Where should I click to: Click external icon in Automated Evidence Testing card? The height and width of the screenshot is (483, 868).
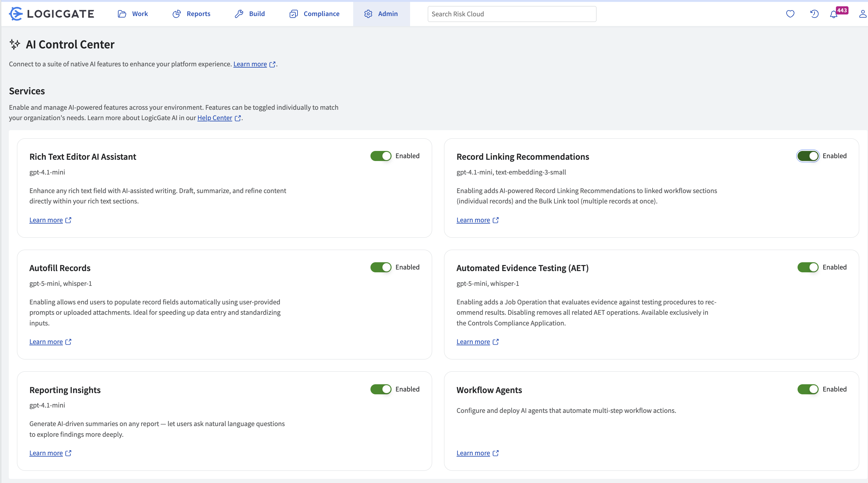click(495, 342)
